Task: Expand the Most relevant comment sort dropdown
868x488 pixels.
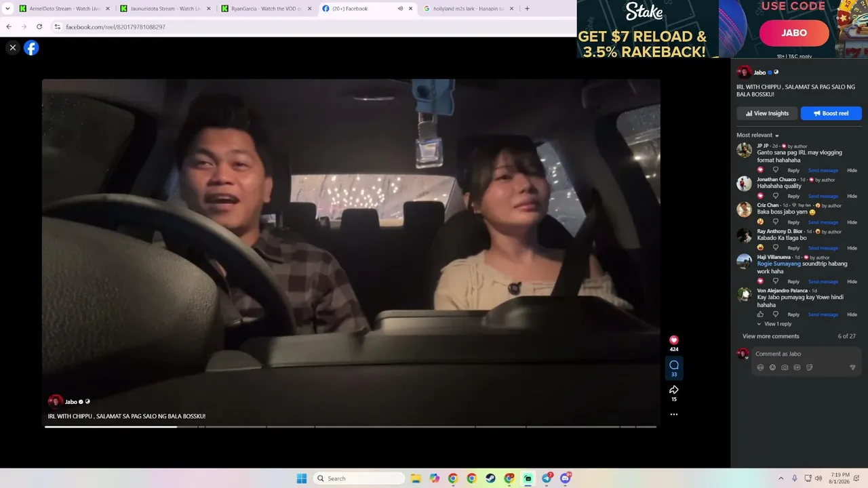Action: coord(757,136)
